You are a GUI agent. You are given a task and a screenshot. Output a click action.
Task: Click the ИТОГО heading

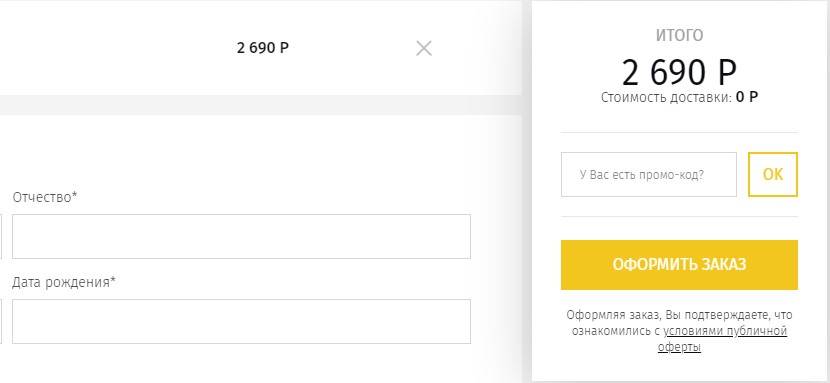(679, 35)
